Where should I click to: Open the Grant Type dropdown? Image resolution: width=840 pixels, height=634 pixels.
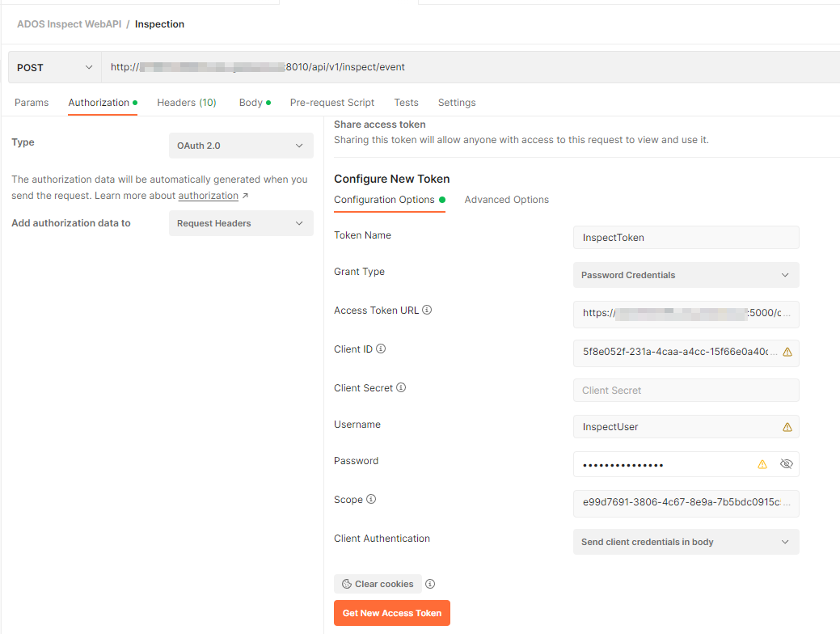(x=686, y=275)
